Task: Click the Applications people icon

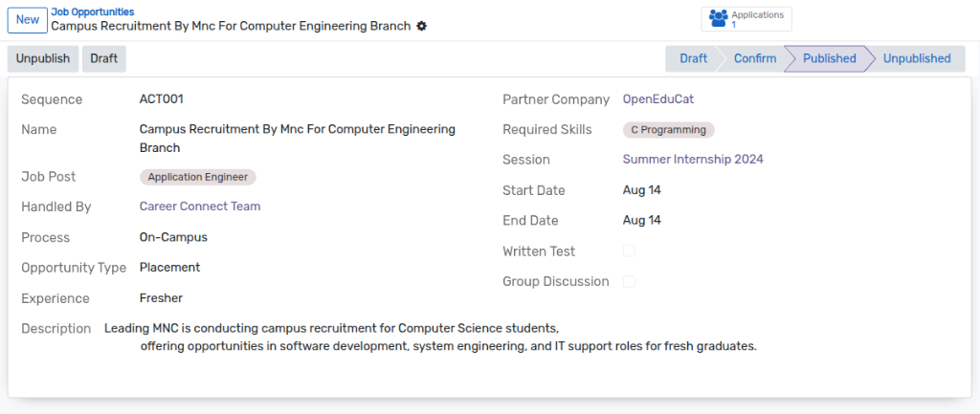Action: (719, 19)
